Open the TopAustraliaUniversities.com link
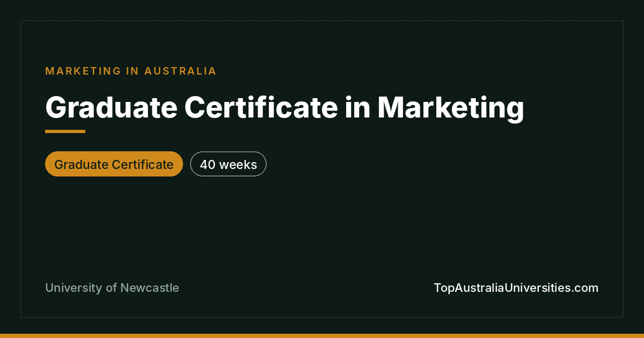The height and width of the screenshot is (338, 644). click(516, 288)
